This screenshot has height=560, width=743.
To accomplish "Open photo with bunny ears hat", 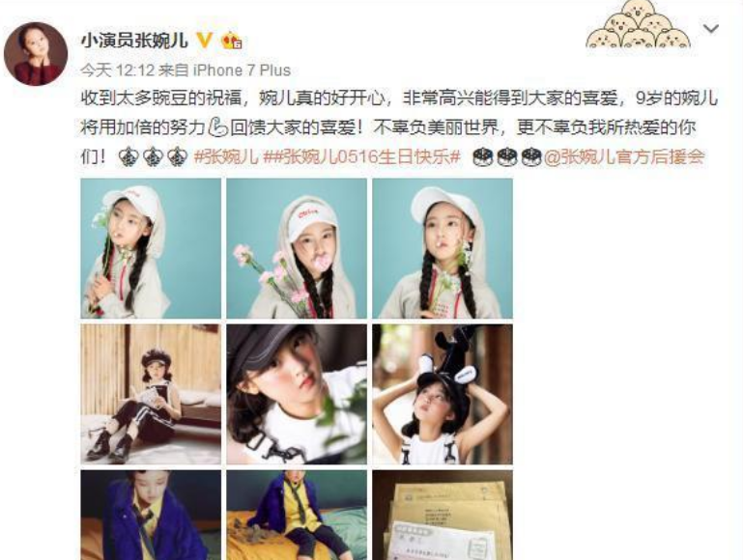I will (443, 394).
